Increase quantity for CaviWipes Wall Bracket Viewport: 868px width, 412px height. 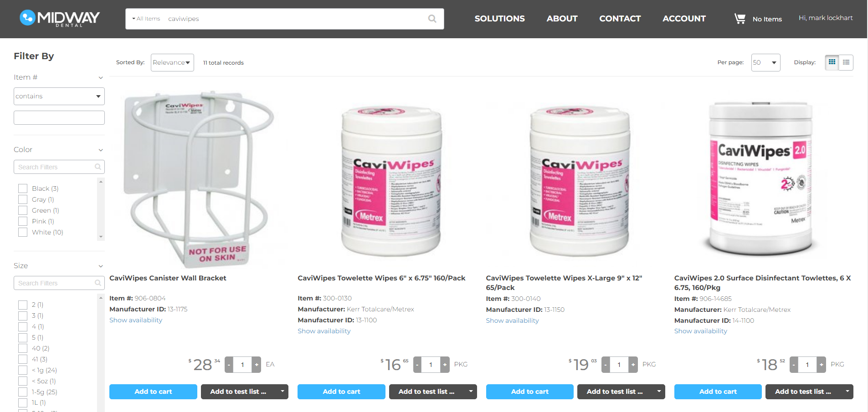point(257,365)
